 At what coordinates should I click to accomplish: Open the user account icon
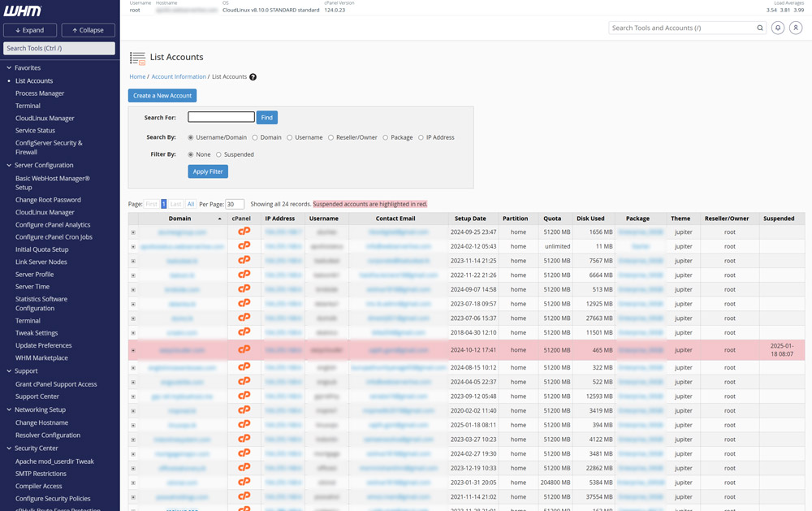pyautogui.click(x=796, y=28)
